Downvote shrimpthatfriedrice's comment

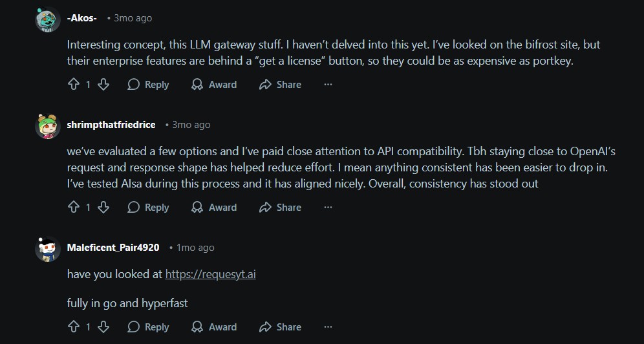[103, 208]
